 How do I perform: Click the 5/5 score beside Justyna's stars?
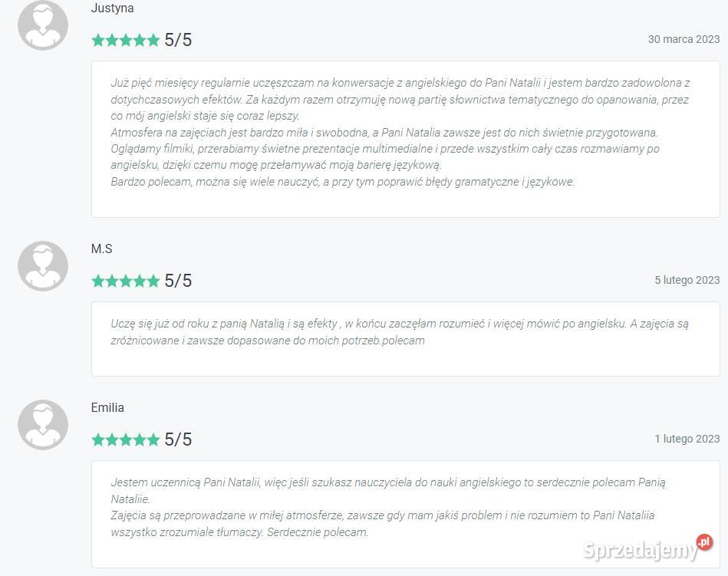click(178, 41)
